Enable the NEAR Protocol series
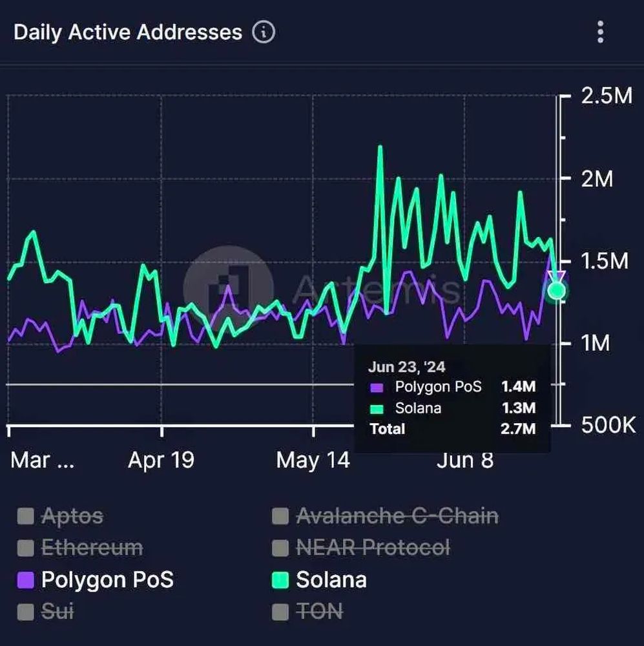644x646 pixels. coord(361,548)
